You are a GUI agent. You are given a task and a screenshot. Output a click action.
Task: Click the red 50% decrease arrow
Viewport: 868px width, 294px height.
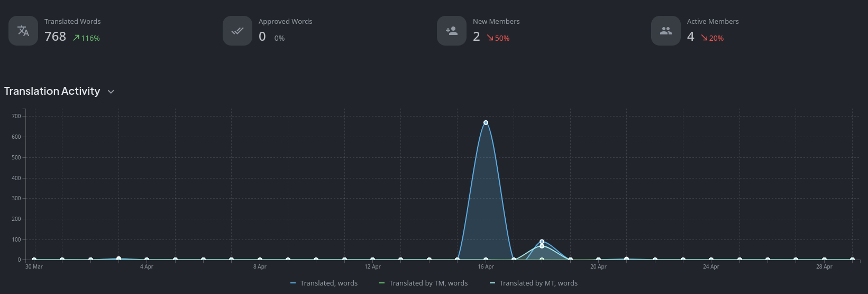[x=490, y=38]
